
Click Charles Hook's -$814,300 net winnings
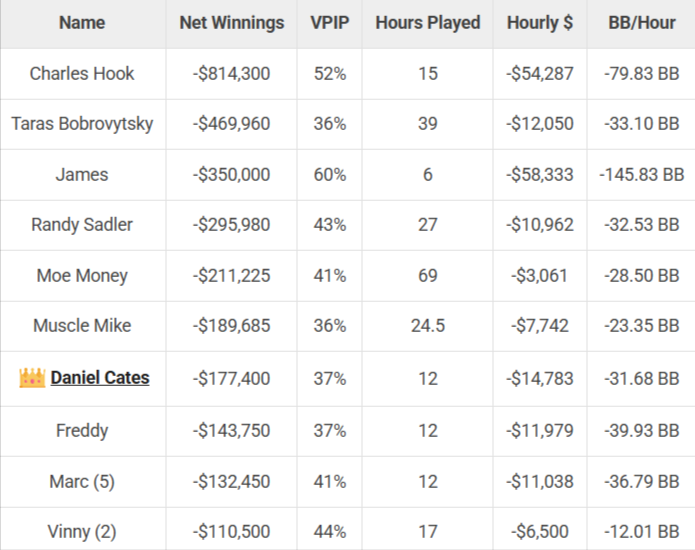click(232, 74)
